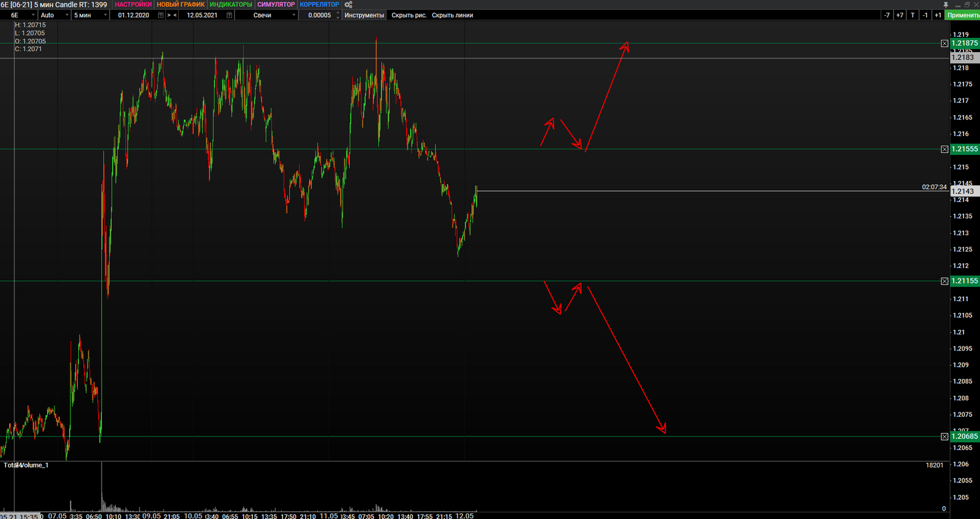Click the '<' shift date arrow
Image resolution: width=980 pixels, height=519 pixels.
175,15
